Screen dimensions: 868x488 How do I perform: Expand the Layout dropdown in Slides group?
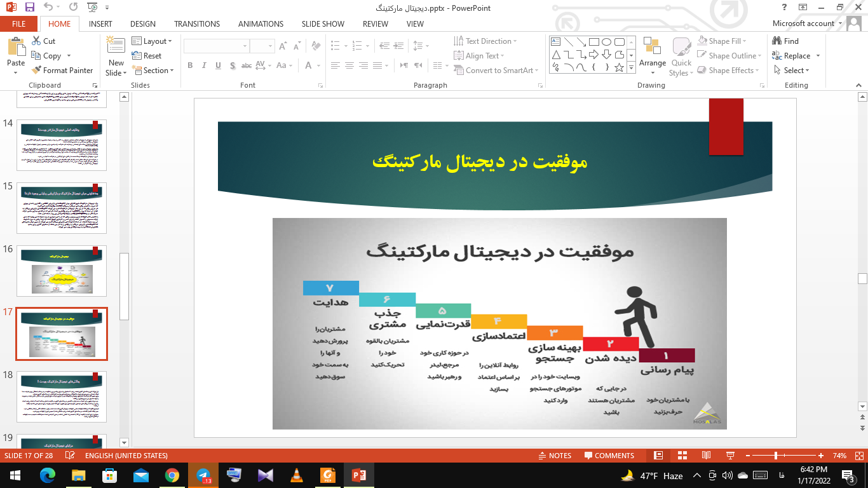click(x=153, y=41)
